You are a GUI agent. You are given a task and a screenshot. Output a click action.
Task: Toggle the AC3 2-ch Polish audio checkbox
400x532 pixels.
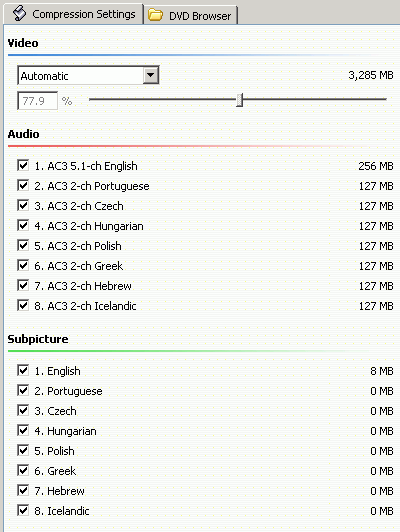[x=23, y=246]
